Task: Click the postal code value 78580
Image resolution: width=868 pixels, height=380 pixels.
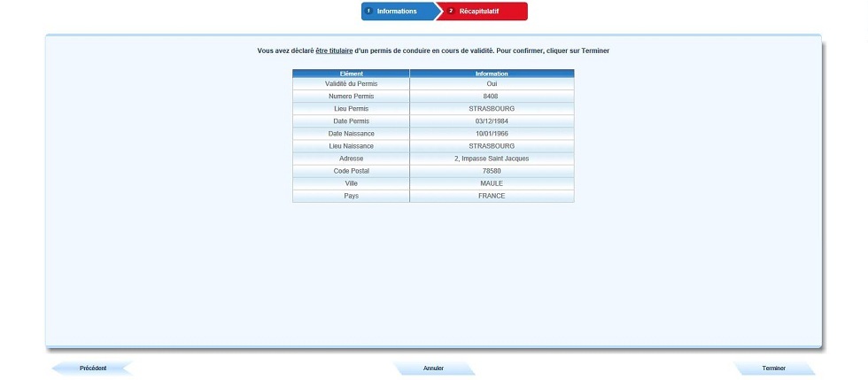Action: coord(492,170)
